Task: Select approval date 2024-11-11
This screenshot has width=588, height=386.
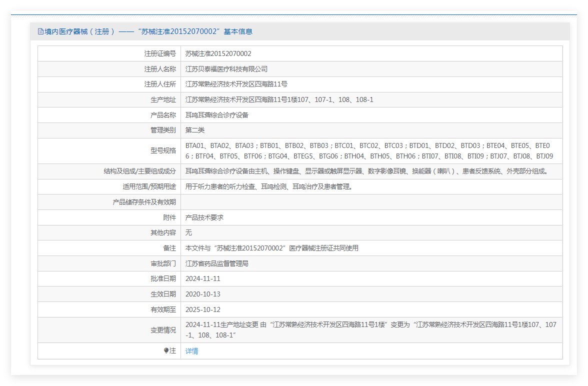Action: pyautogui.click(x=203, y=278)
